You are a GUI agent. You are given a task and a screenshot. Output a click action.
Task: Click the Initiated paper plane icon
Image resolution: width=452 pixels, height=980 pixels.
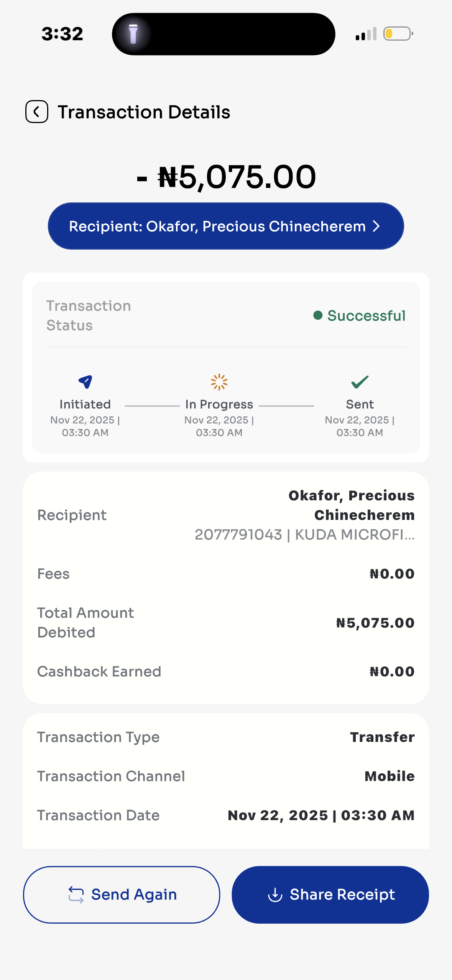coord(85,381)
